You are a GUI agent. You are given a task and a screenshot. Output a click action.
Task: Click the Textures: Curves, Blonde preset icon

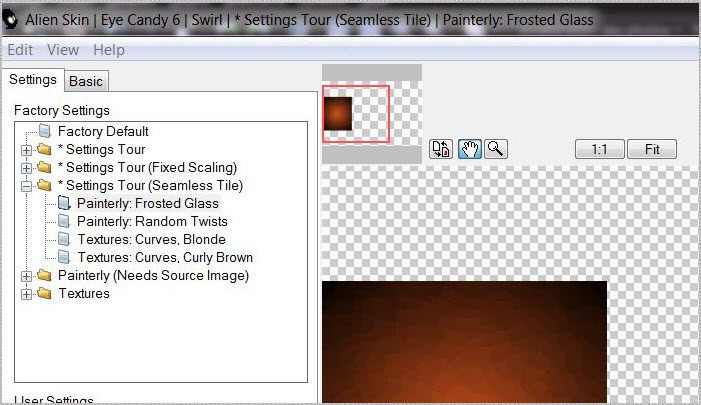64,239
